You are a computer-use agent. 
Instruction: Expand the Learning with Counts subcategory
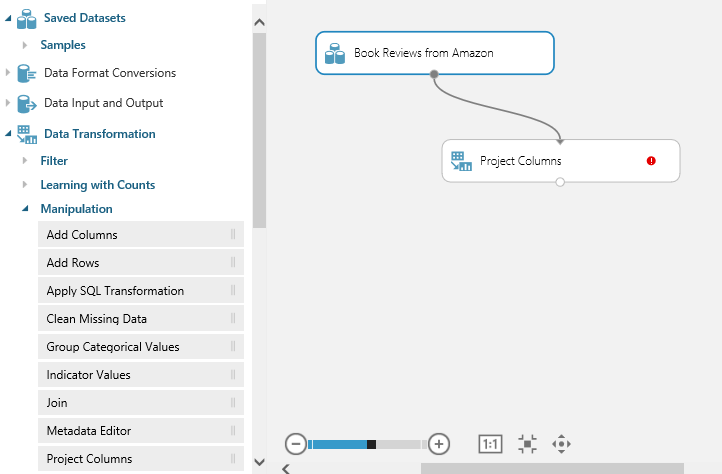tap(25, 185)
